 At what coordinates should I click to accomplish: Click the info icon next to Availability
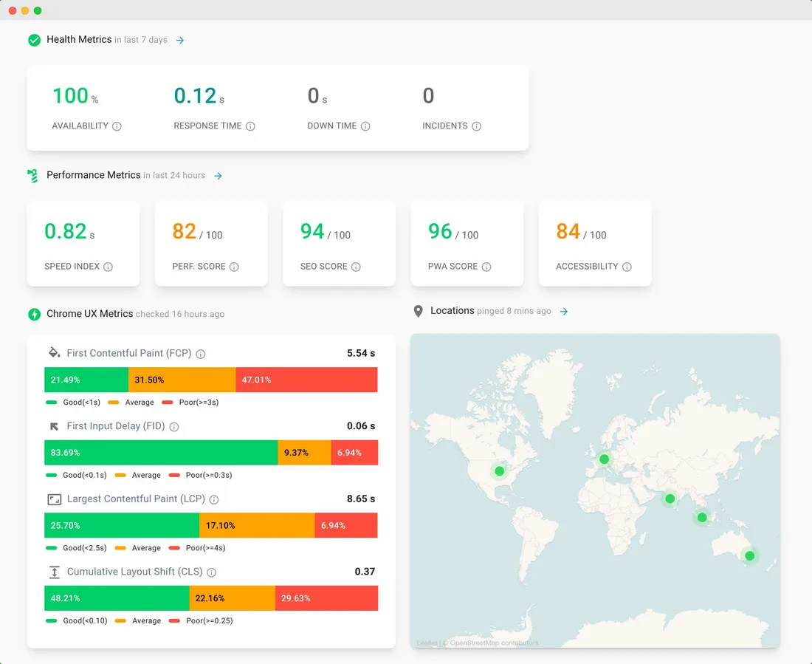click(117, 126)
